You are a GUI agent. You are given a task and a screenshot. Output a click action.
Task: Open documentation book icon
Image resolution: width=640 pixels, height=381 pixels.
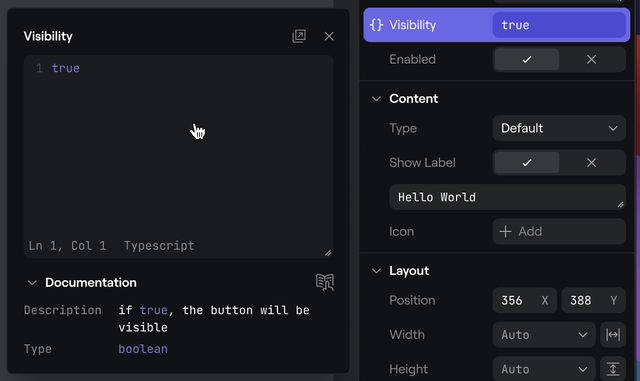tap(325, 282)
